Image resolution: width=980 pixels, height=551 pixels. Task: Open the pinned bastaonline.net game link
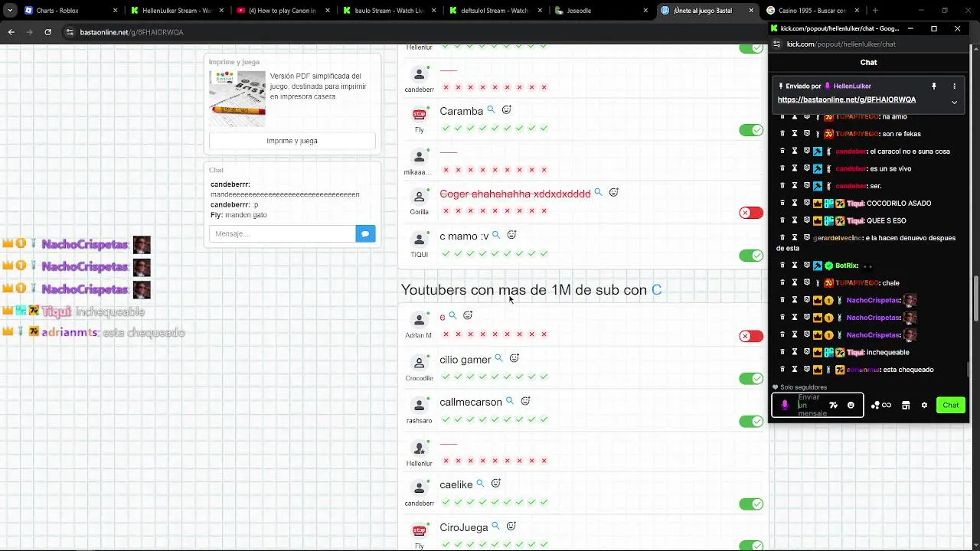[847, 99]
